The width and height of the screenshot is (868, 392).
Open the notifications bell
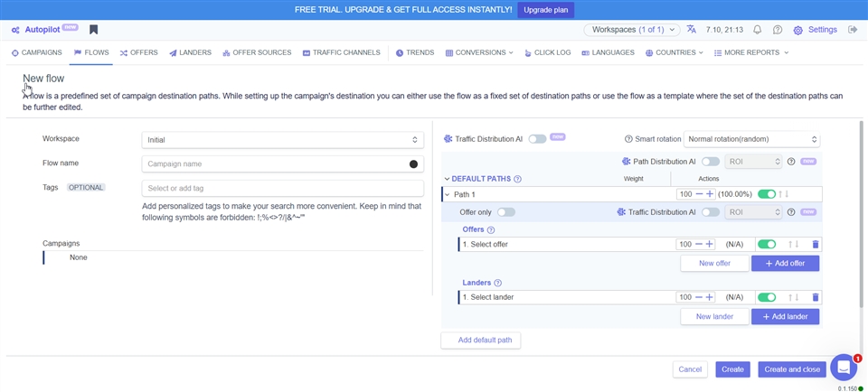(757, 30)
